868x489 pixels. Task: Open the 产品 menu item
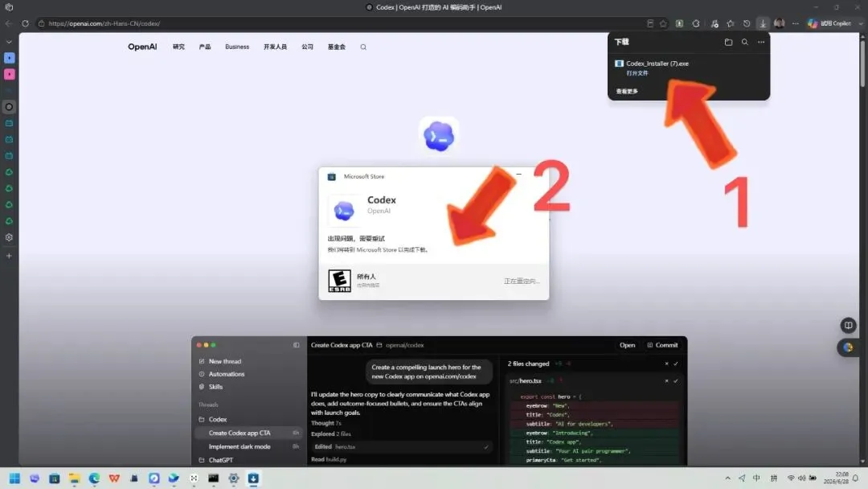(205, 47)
